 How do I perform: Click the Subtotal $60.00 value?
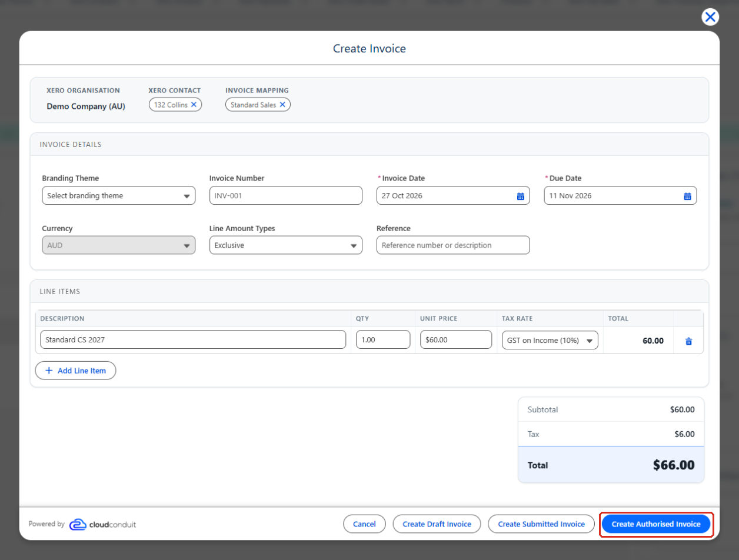tap(682, 409)
